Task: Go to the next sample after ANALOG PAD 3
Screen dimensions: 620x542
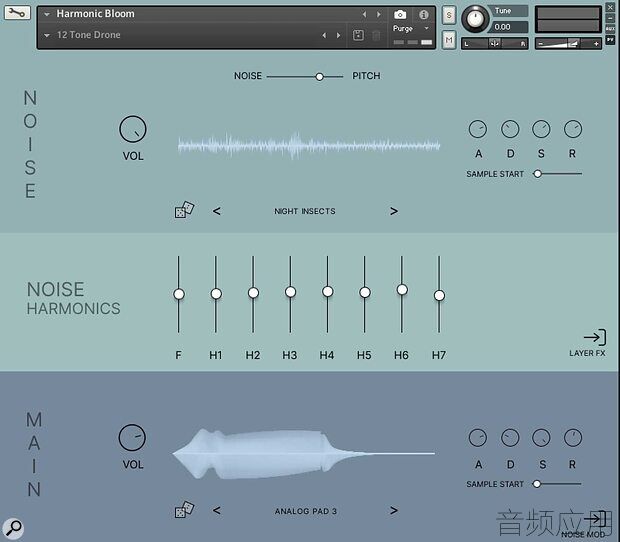Action: pyautogui.click(x=393, y=510)
